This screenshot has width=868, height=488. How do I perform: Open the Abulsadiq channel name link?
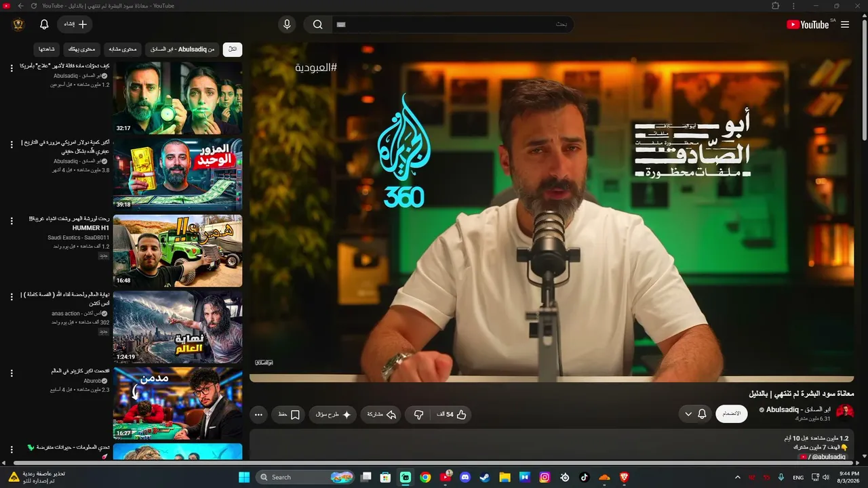[799, 409]
